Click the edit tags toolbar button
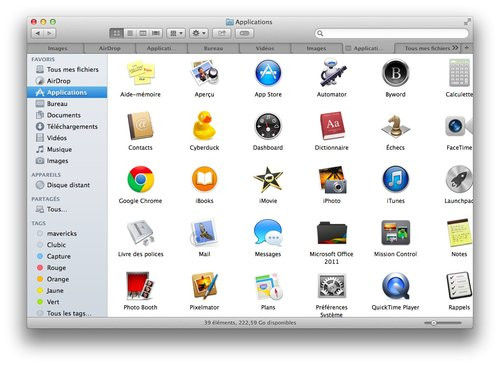 point(244,33)
